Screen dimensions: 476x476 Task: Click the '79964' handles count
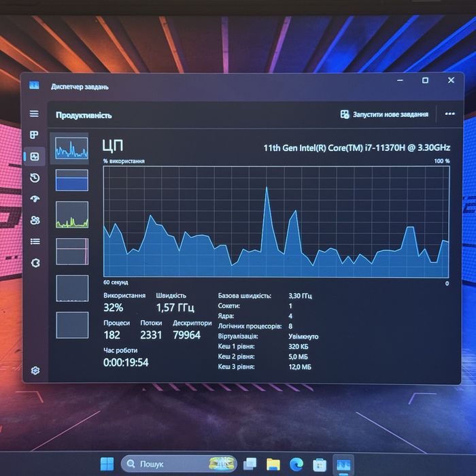pyautogui.click(x=187, y=335)
